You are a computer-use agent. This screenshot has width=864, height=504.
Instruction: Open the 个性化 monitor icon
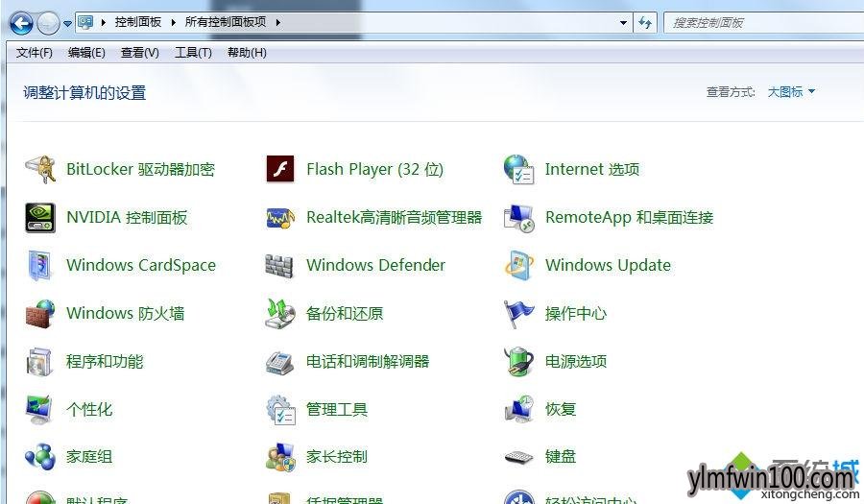coord(39,409)
